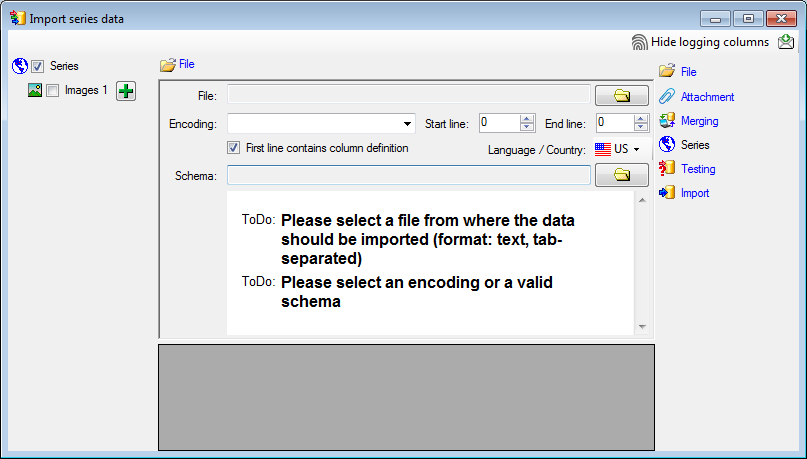Increase the End line value
Image resolution: width=807 pixels, height=459 pixels.
[x=641, y=119]
